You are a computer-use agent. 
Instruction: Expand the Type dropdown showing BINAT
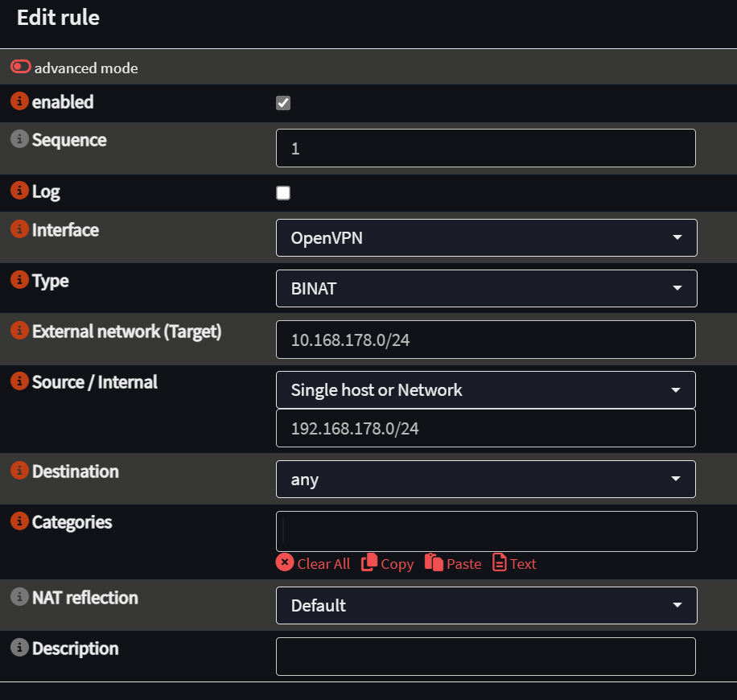tap(487, 289)
